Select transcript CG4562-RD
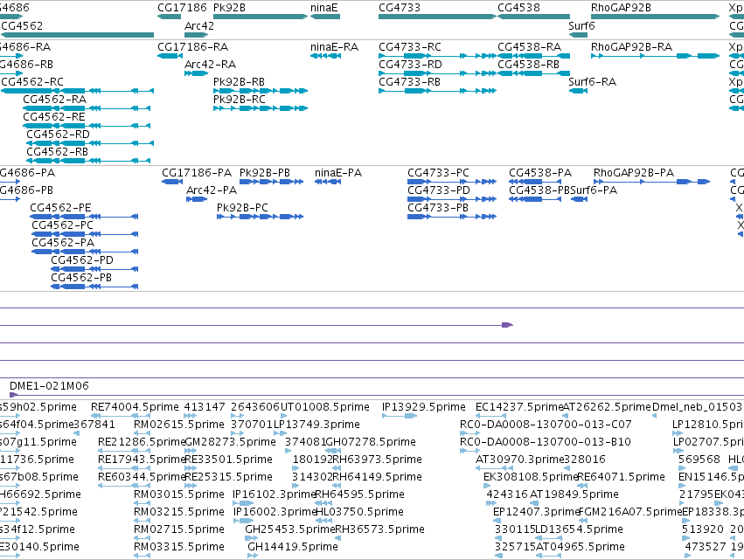The image size is (744, 560). (58, 135)
